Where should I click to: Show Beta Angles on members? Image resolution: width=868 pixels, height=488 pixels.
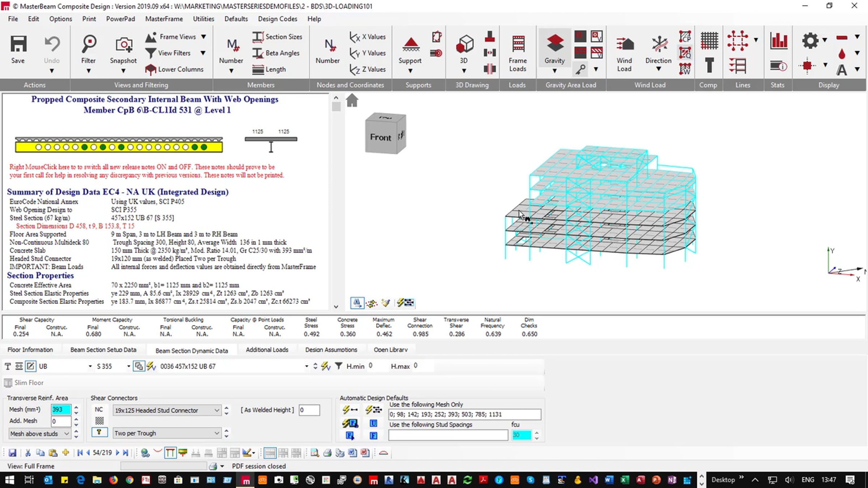point(276,53)
